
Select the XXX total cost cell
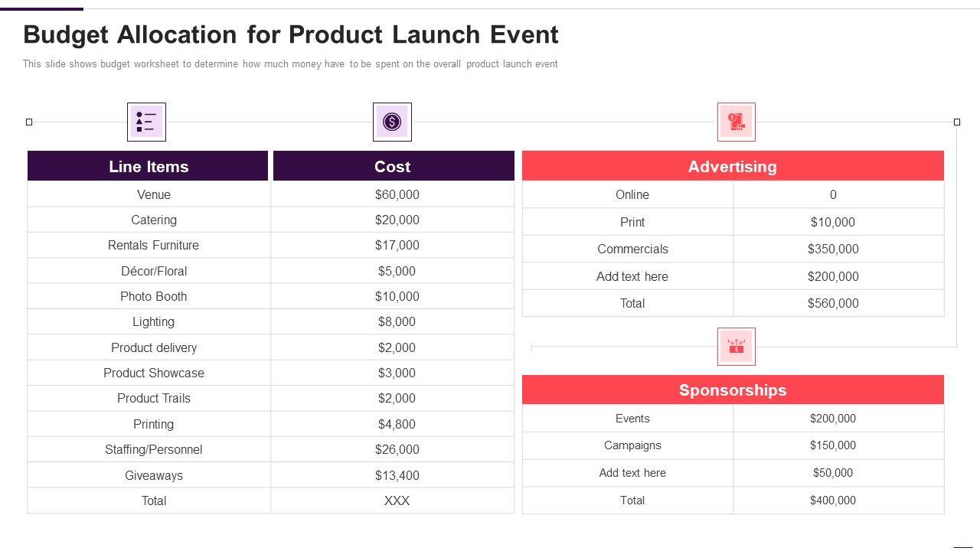(397, 500)
